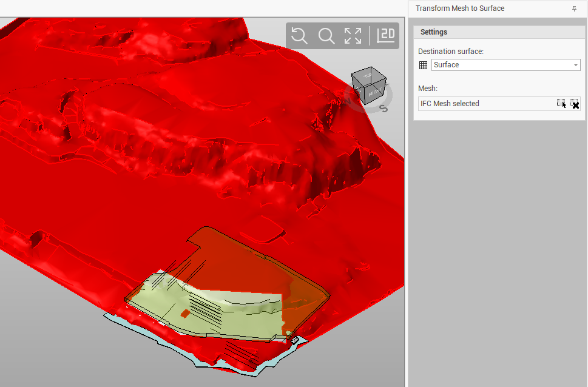The height and width of the screenshot is (387, 588).
Task: Collapse the Settings section header
Action: (x=434, y=32)
